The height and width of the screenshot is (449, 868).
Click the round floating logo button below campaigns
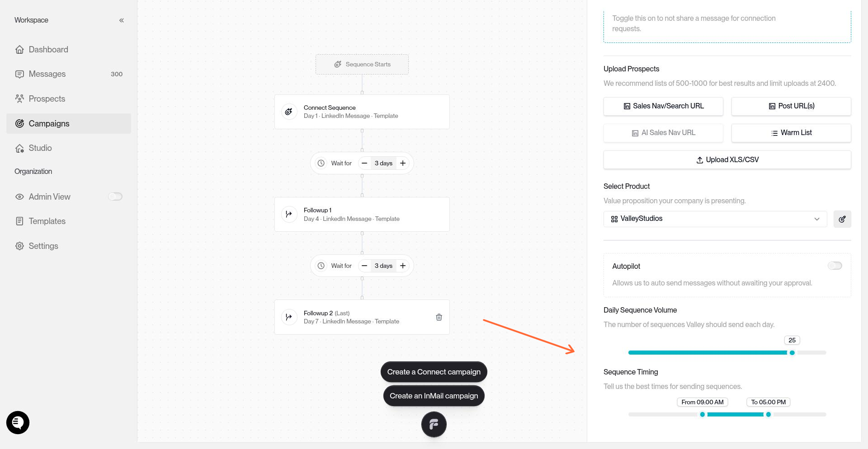click(x=434, y=425)
